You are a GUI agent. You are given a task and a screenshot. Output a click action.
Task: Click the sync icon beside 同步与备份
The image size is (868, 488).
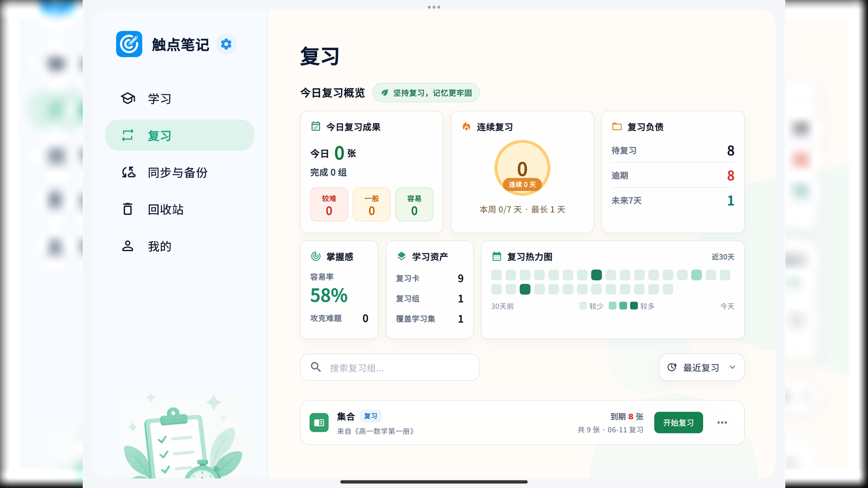coord(128,173)
